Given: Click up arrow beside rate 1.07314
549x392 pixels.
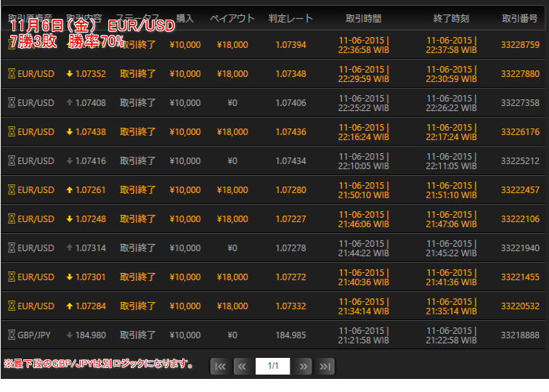Looking at the screenshot, I should [x=69, y=248].
